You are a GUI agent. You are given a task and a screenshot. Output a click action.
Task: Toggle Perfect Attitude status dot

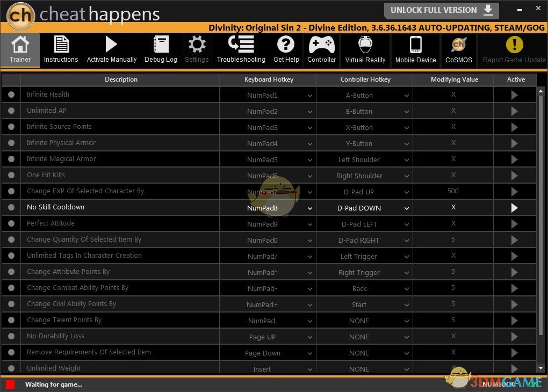pos(11,223)
